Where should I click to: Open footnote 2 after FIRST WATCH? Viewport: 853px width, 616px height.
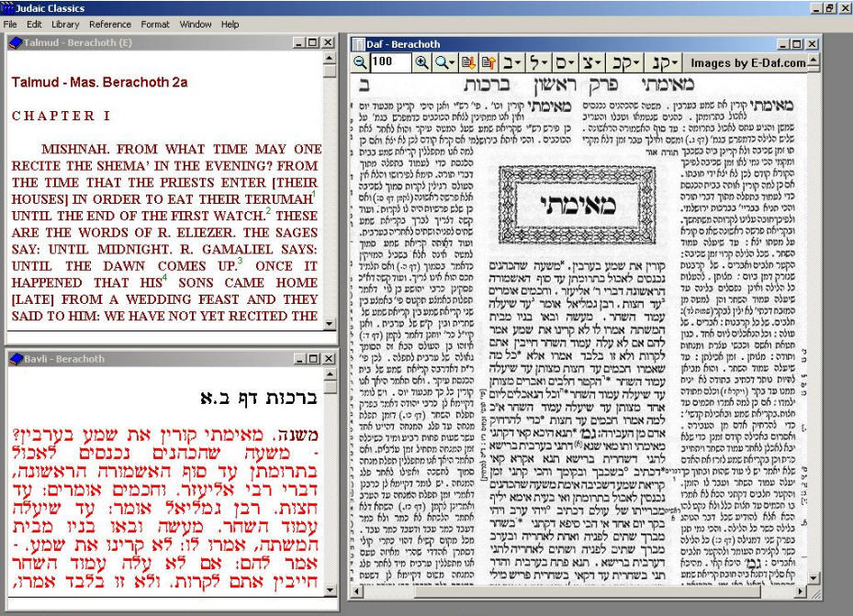pos(268,210)
